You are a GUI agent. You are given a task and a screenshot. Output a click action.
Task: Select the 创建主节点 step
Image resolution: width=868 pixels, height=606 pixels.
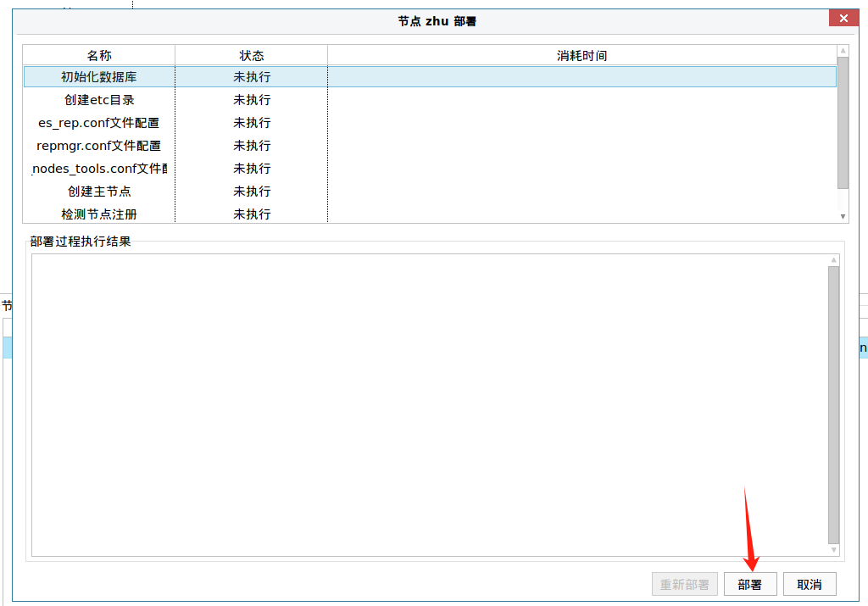[99, 192]
